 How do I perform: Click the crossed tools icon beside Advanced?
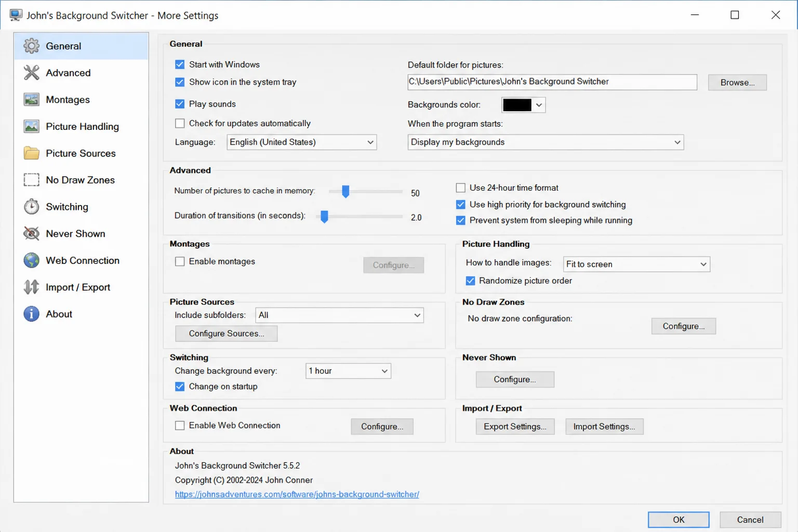[31, 73]
